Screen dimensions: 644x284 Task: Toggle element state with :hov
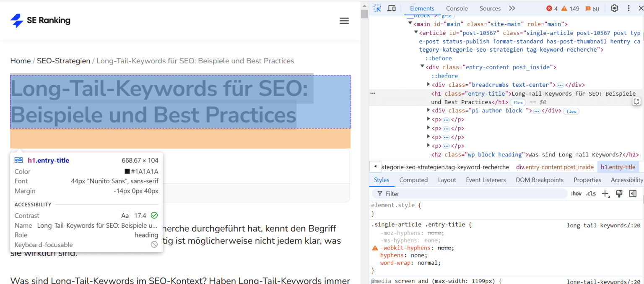tap(576, 193)
